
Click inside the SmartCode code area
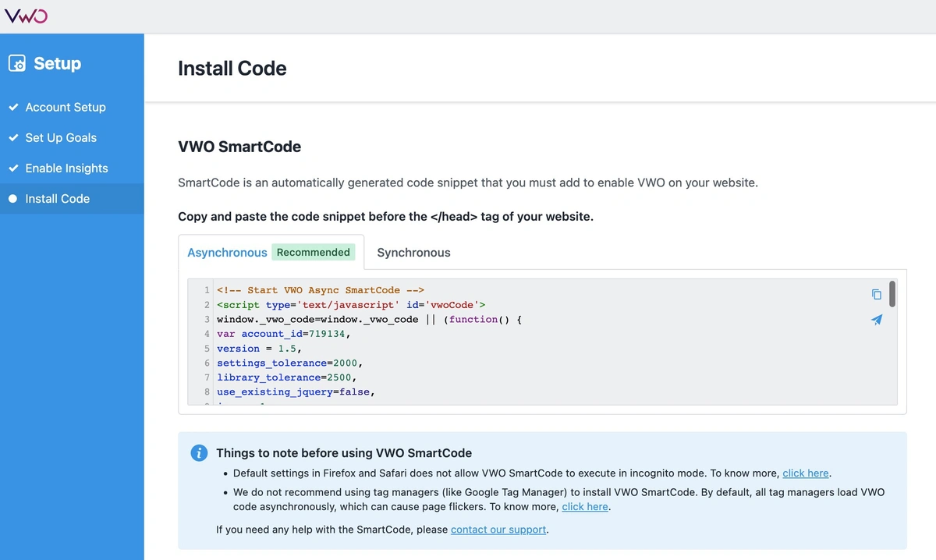[x=542, y=342]
